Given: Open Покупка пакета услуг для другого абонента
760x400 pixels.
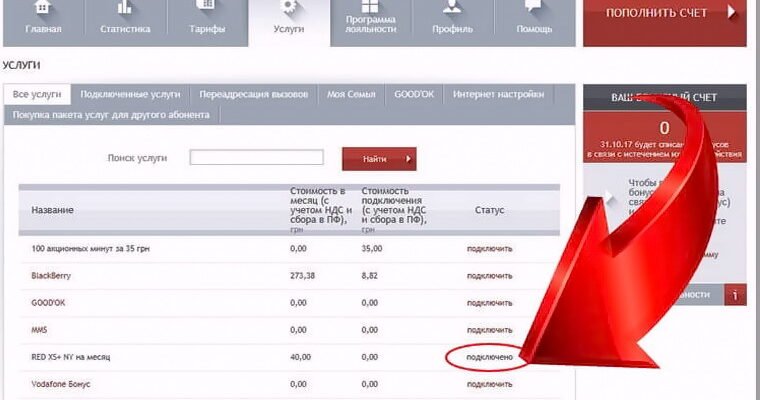Looking at the screenshot, I should click(111, 115).
